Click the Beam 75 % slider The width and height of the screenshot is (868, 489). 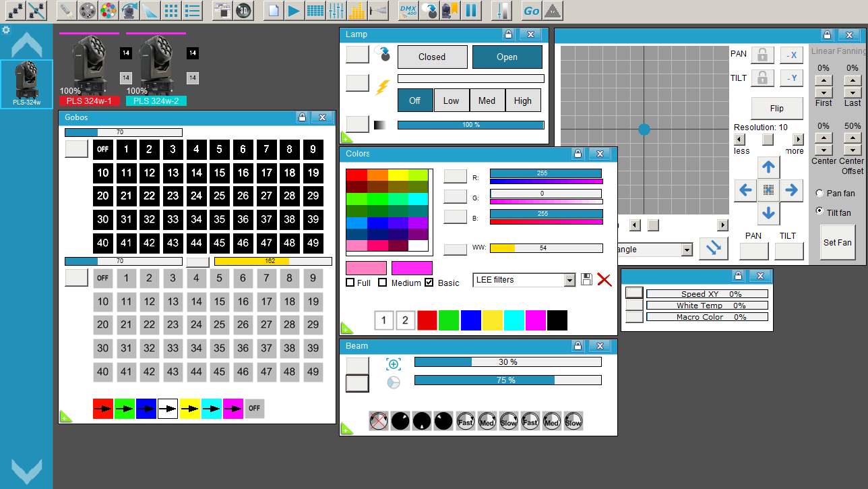coord(507,380)
